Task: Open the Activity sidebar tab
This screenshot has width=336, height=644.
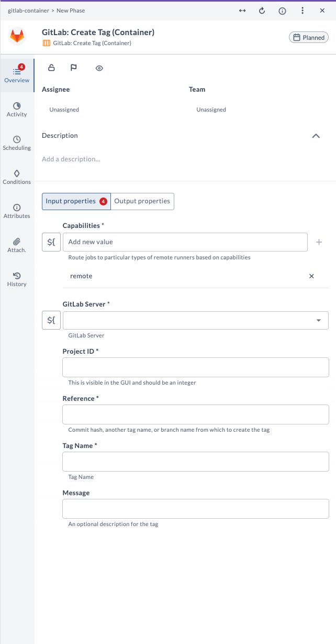Action: pyautogui.click(x=17, y=110)
